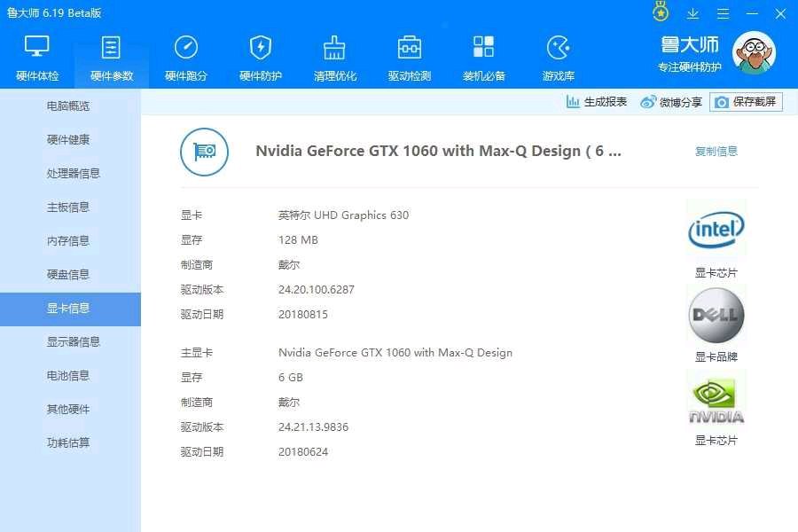Select 处理器信息 in the sidebar

(70, 173)
